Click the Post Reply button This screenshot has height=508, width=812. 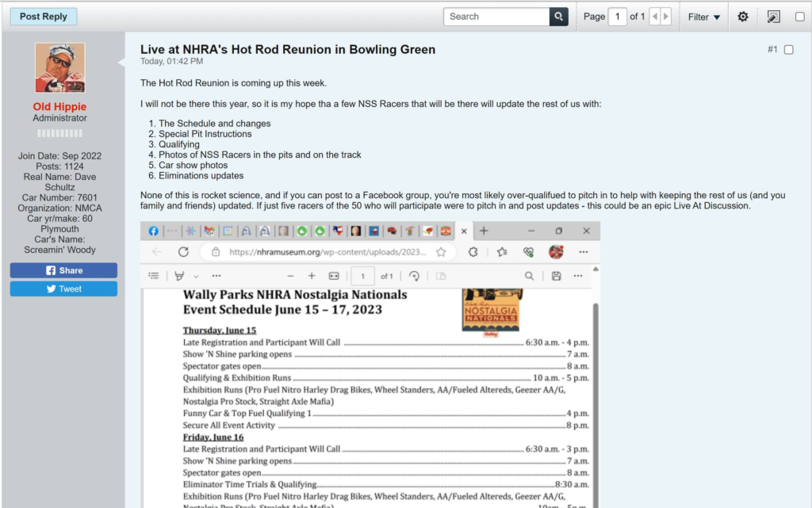point(44,17)
